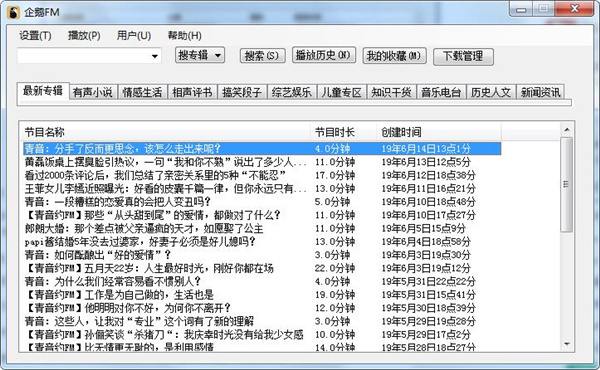The width and height of the screenshot is (600, 370).
Task: Open the 设置(T) menu
Action: pyautogui.click(x=35, y=36)
